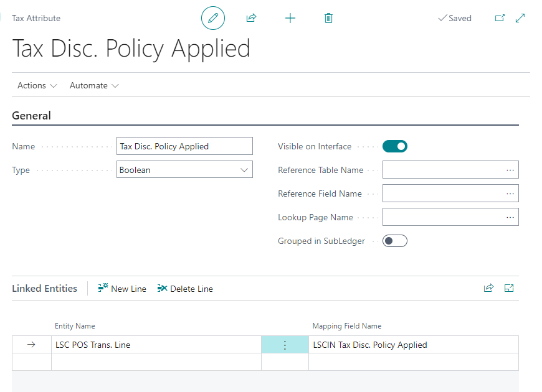Open the Automate menu
This screenshot has width=542, height=392.
[94, 85]
